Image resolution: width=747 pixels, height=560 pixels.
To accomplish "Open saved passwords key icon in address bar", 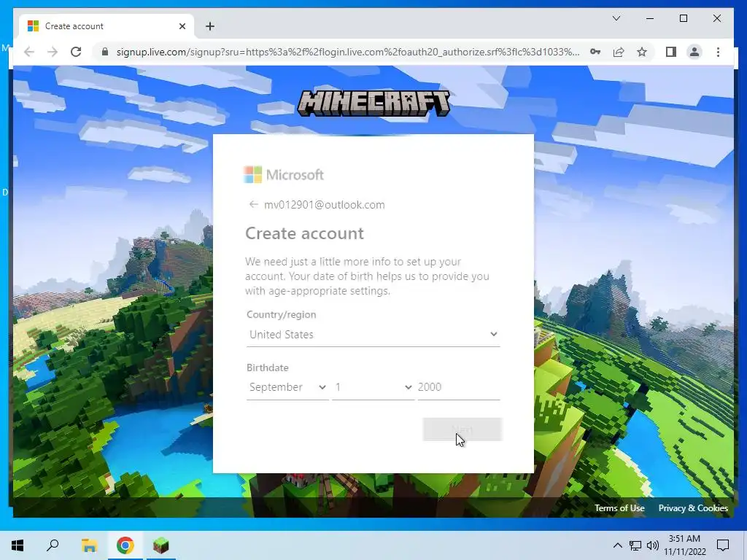I will pos(595,52).
